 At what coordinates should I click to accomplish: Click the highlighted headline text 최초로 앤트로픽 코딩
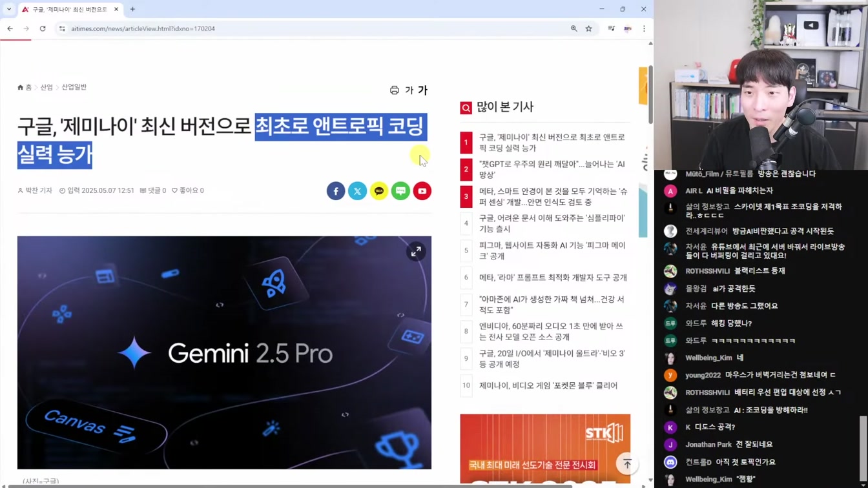(340, 127)
